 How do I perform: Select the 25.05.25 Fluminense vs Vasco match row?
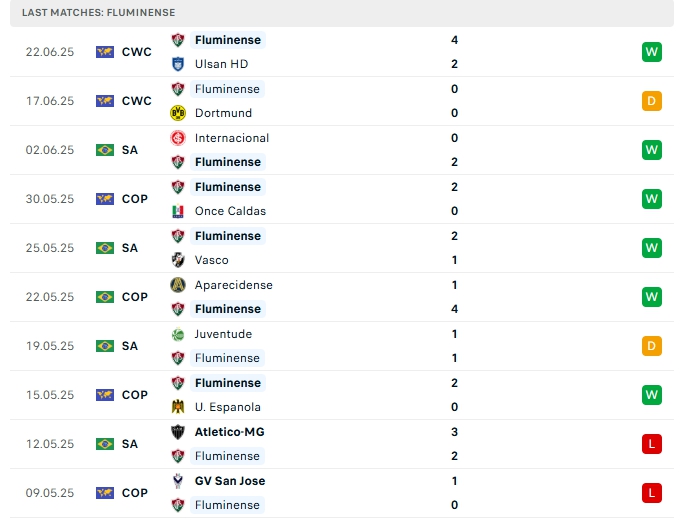click(340, 248)
